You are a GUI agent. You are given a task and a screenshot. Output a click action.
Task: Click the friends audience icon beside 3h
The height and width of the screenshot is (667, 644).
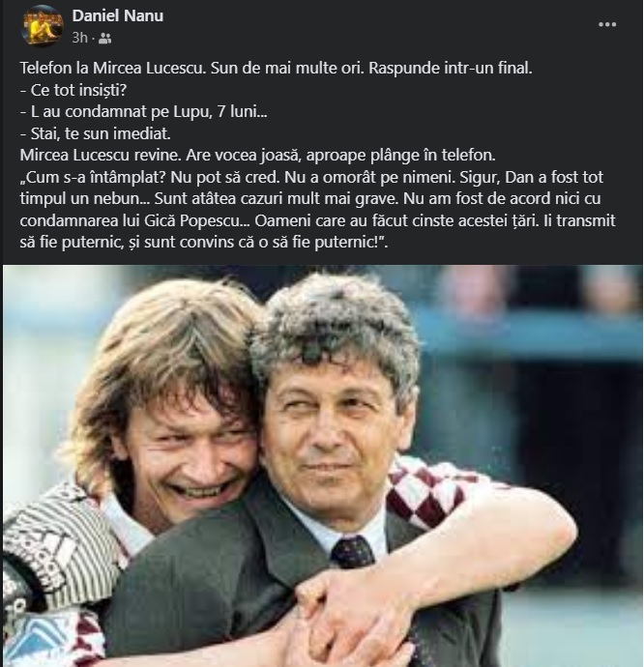coord(104,39)
